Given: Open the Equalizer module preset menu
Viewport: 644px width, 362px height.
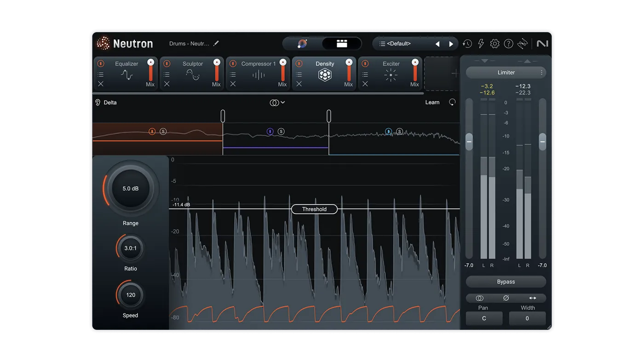Looking at the screenshot, I should click(101, 74).
